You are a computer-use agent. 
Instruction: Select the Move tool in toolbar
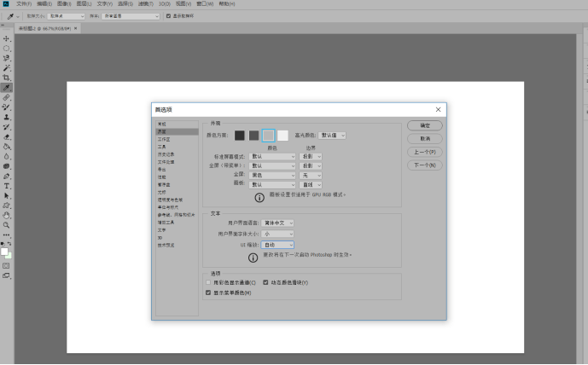pos(7,38)
